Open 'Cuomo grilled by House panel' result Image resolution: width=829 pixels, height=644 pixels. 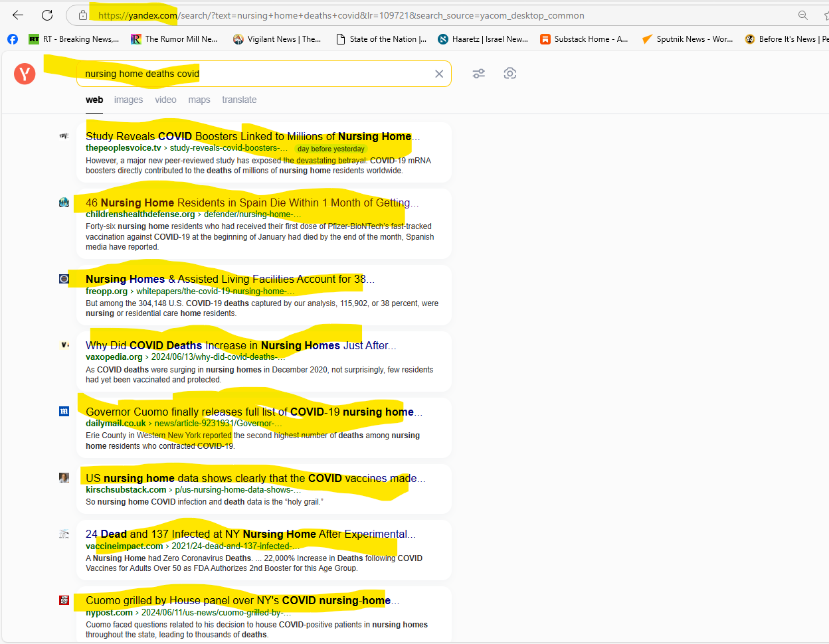(x=242, y=600)
